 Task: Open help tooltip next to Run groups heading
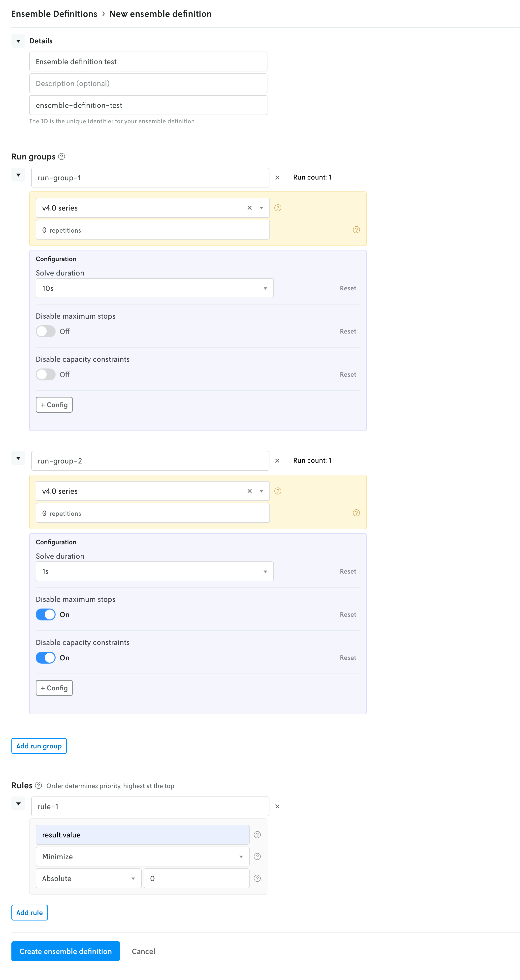pyautogui.click(x=62, y=156)
